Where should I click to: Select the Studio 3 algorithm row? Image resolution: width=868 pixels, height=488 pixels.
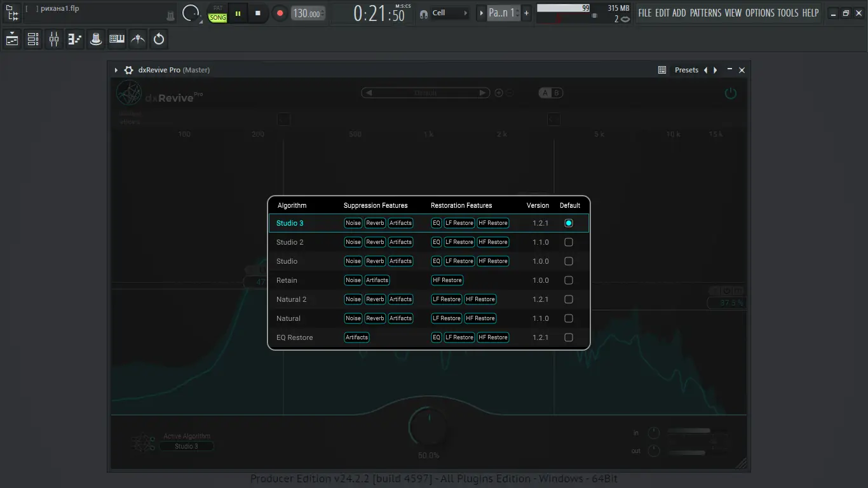429,223
